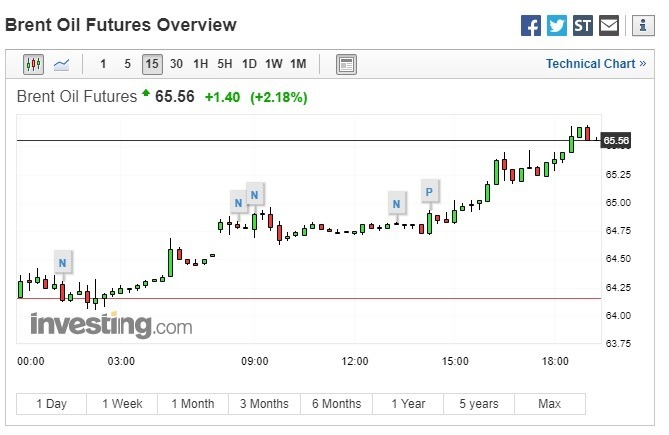Click the 65.56 current price label
Screen dimensions: 669x435
click(x=616, y=140)
